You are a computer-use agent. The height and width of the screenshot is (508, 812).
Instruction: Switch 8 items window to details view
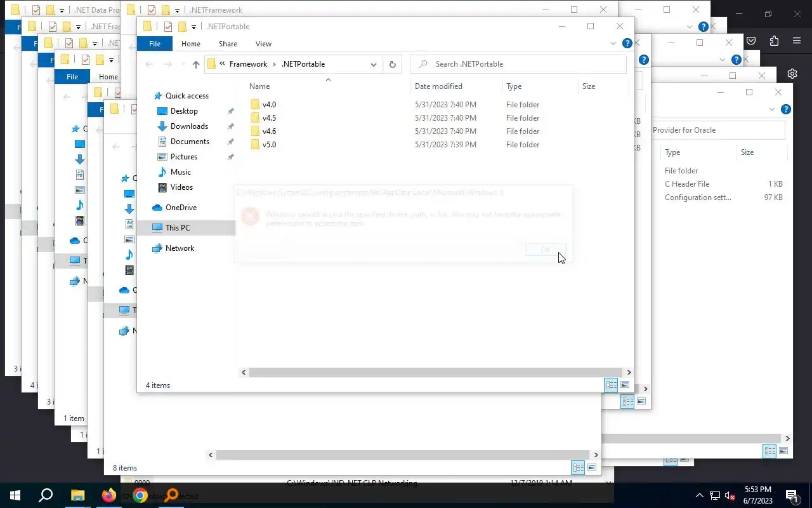(x=578, y=468)
